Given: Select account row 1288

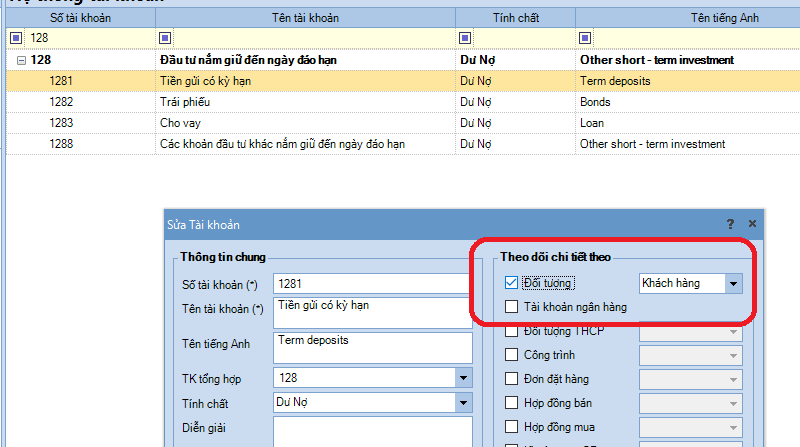Looking at the screenshot, I should tap(403, 144).
